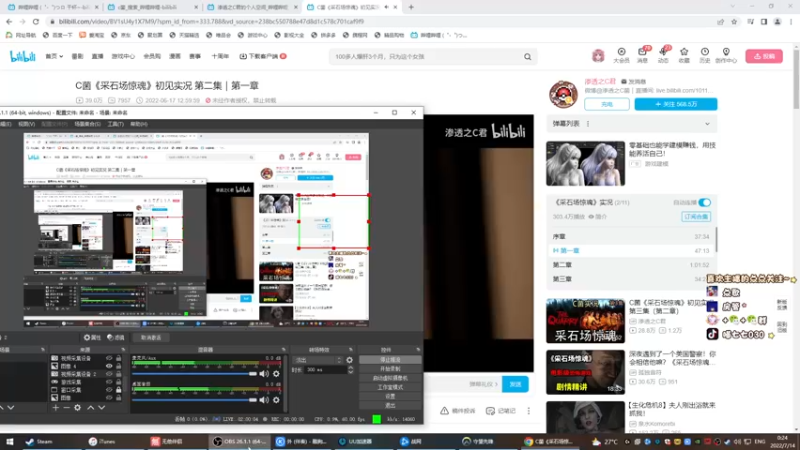This screenshot has height=450, width=800.
Task: Click 订阅合集 subscribe collection button
Action: pyautogui.click(x=696, y=217)
